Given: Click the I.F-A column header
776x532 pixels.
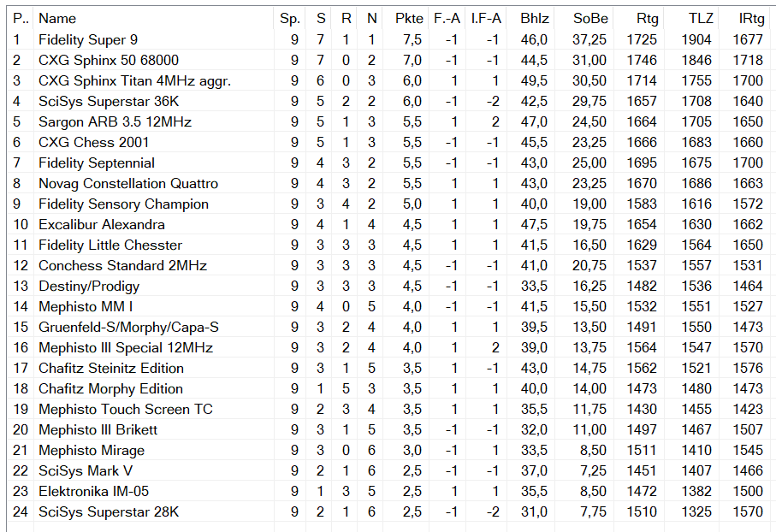Looking at the screenshot, I should [486, 18].
